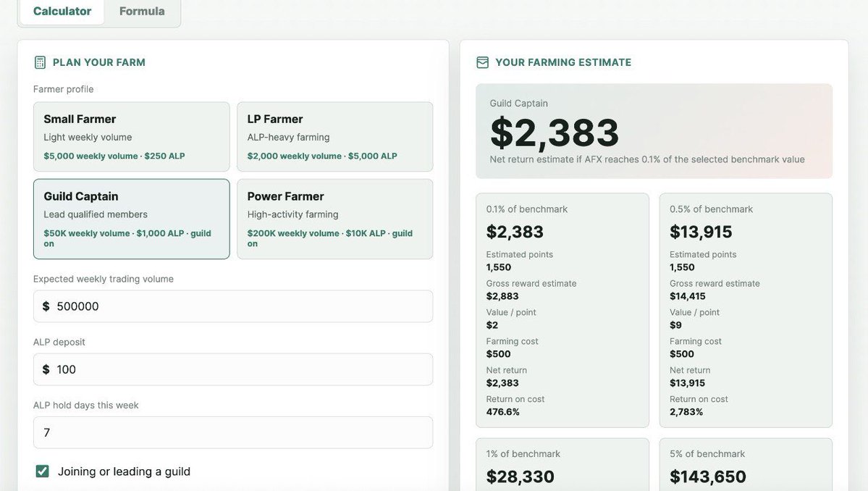Click the dollar sign in trading volume field
Viewport: 868px width, 491px height.
[46, 306]
